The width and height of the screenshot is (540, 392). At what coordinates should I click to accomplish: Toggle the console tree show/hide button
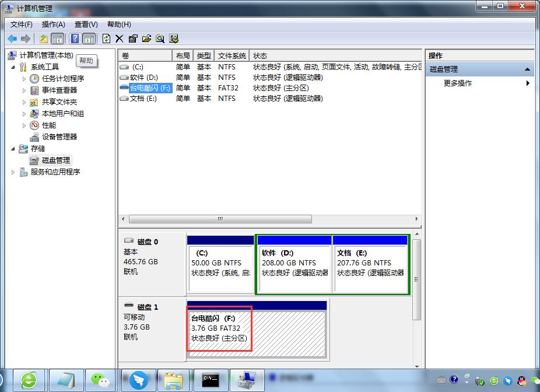tap(58, 38)
